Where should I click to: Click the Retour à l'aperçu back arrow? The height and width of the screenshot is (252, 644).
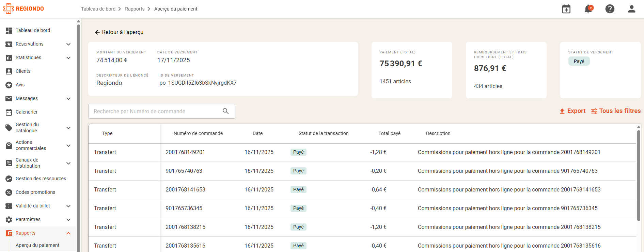[97, 32]
